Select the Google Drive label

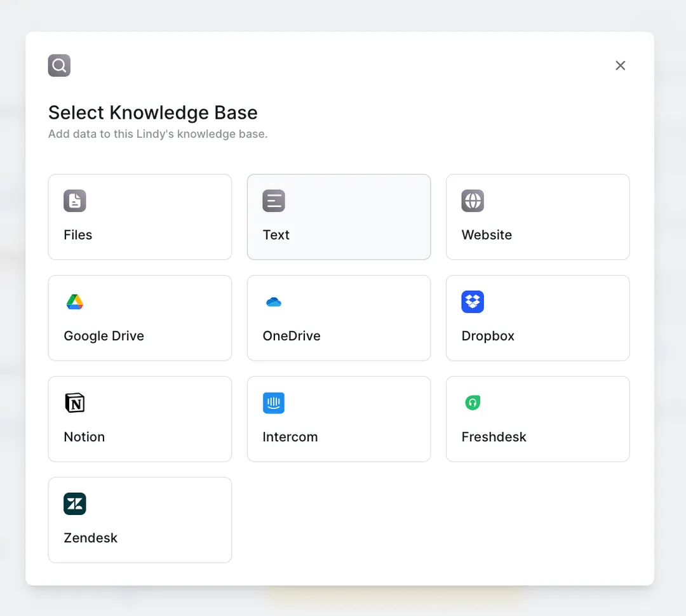(104, 336)
